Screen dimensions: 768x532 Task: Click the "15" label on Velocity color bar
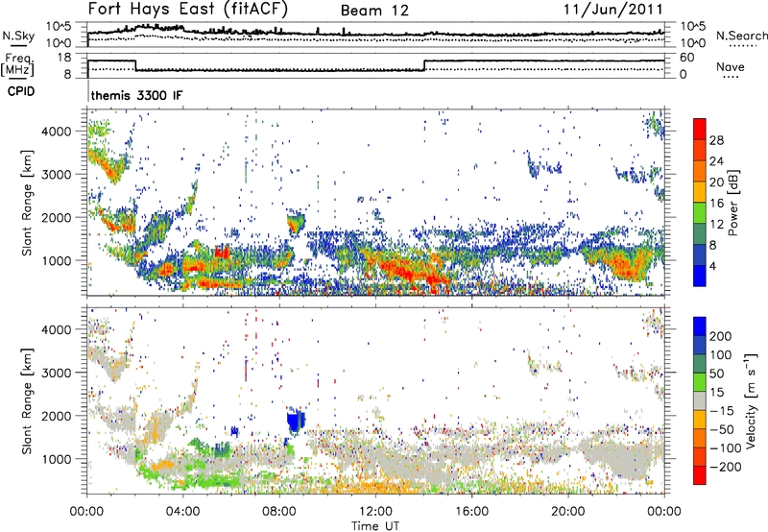716,393
